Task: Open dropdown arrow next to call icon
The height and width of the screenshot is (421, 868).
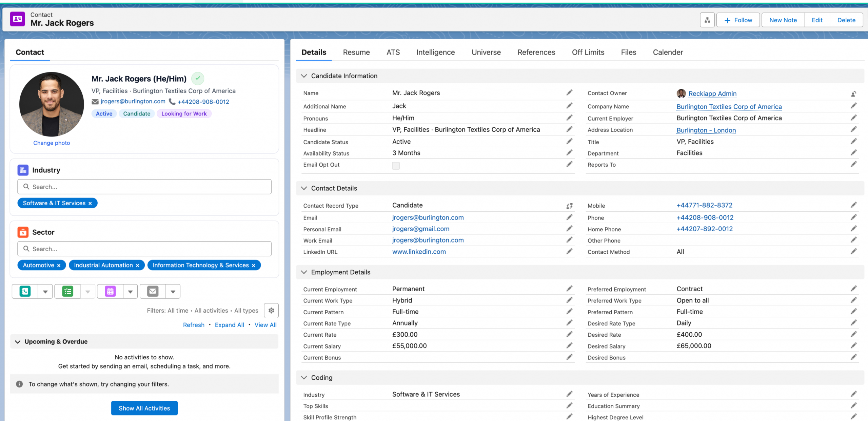Action: click(45, 291)
